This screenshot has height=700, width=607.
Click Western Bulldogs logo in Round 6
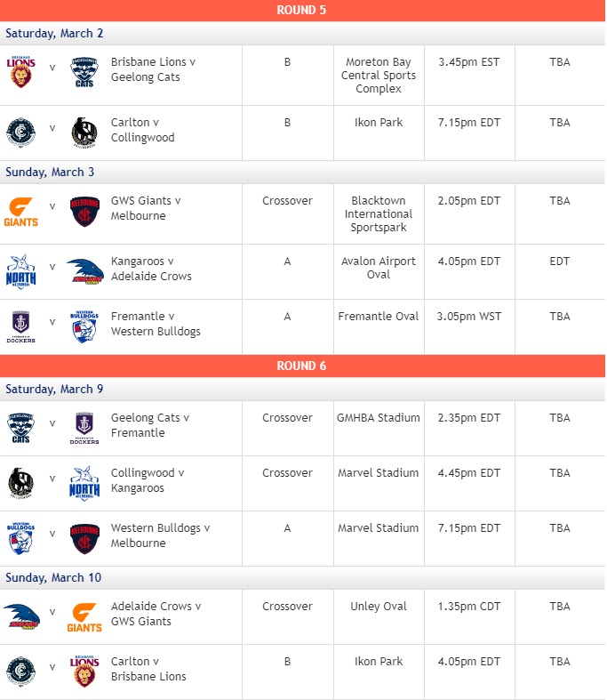(20, 538)
